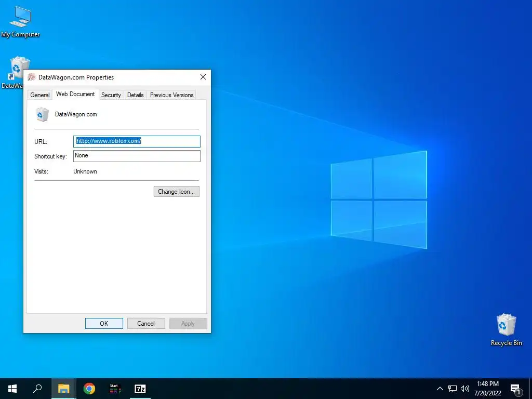Viewport: 532px width, 399px height.
Task: Go to the Previous Versions tab
Action: pos(171,95)
